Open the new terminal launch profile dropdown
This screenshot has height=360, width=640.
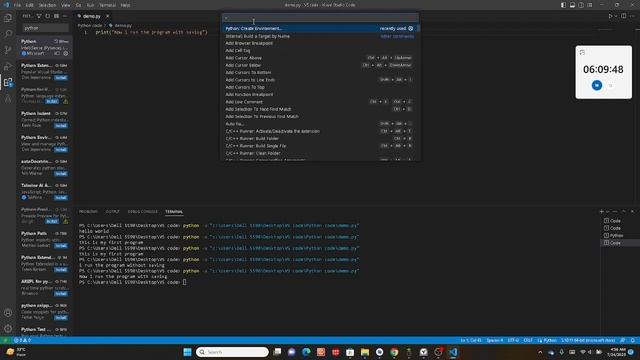(607, 211)
